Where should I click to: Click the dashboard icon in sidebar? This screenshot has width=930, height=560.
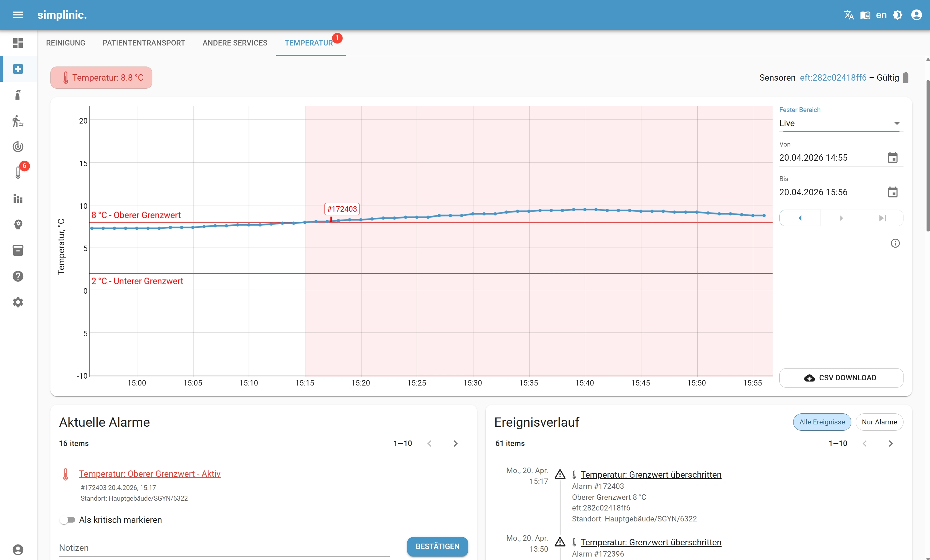(x=18, y=43)
